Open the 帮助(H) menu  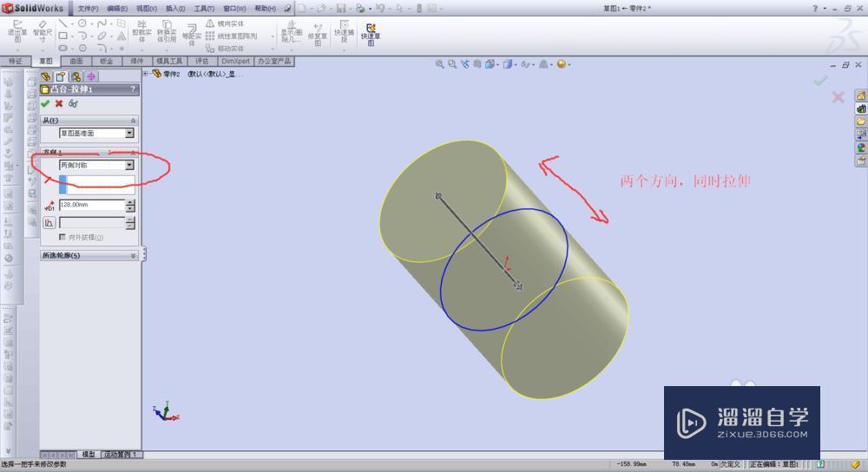265,9
